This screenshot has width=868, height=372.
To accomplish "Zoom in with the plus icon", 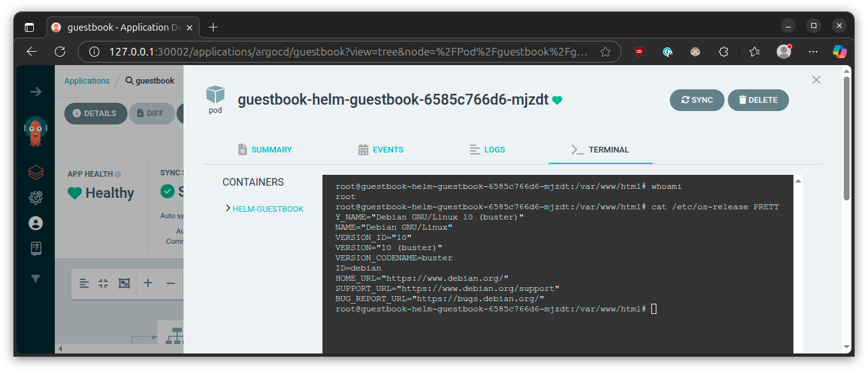I will (148, 283).
